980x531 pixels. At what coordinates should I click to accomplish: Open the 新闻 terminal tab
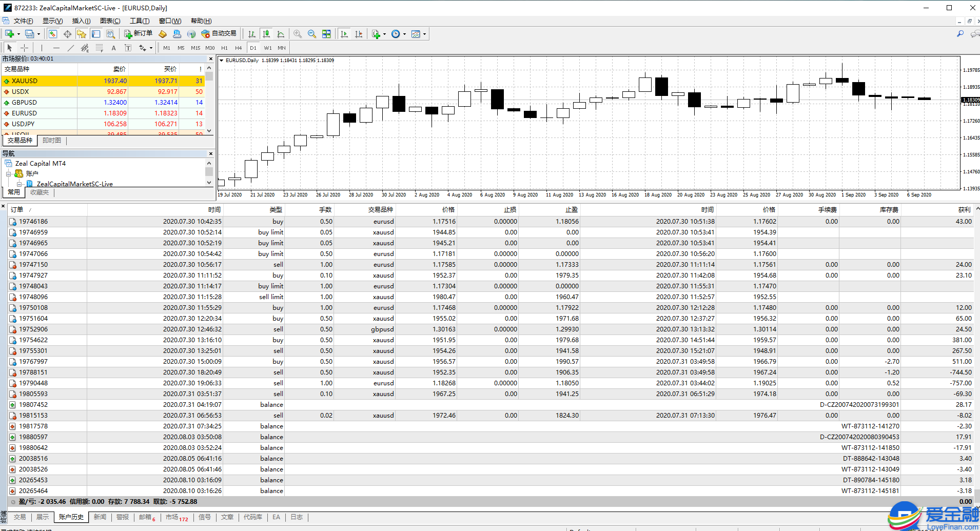100,517
